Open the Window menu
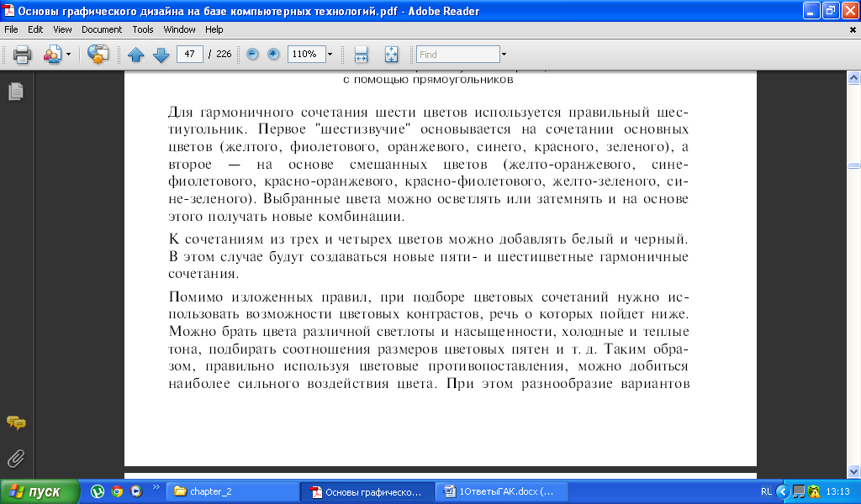861x504 pixels. click(x=180, y=29)
